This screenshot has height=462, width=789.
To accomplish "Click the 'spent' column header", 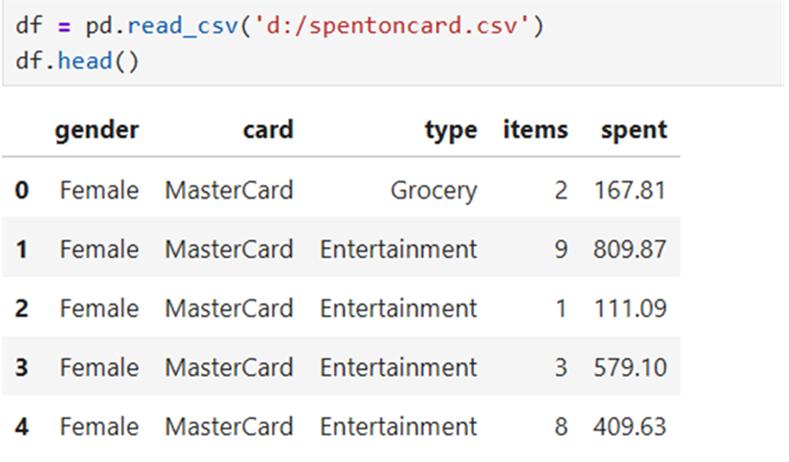I will (x=634, y=131).
